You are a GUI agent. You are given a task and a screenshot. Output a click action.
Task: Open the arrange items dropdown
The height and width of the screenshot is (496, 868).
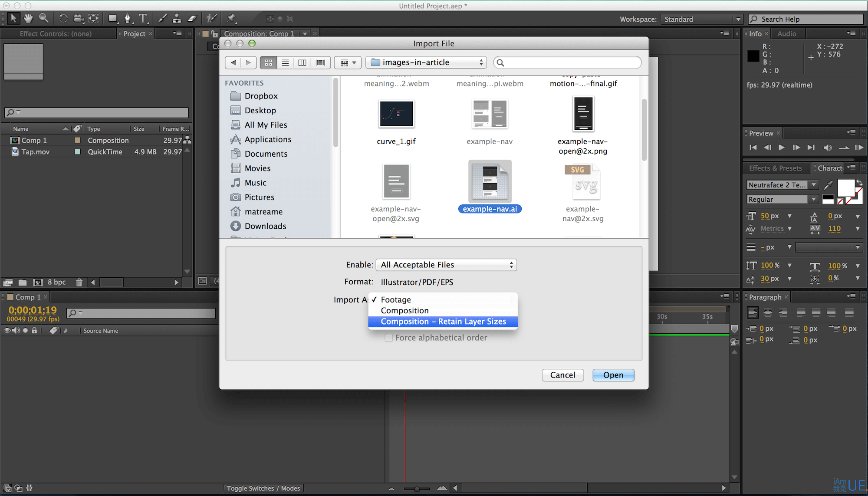click(x=348, y=62)
